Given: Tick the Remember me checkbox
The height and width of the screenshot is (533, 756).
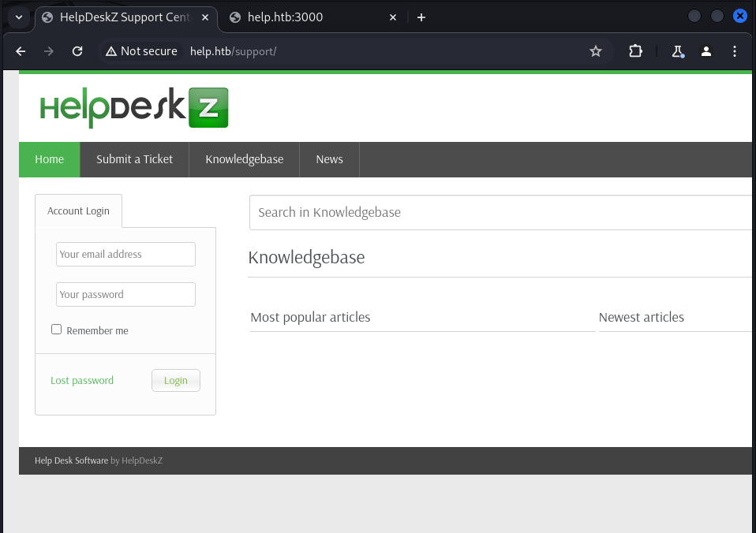Looking at the screenshot, I should point(56,330).
